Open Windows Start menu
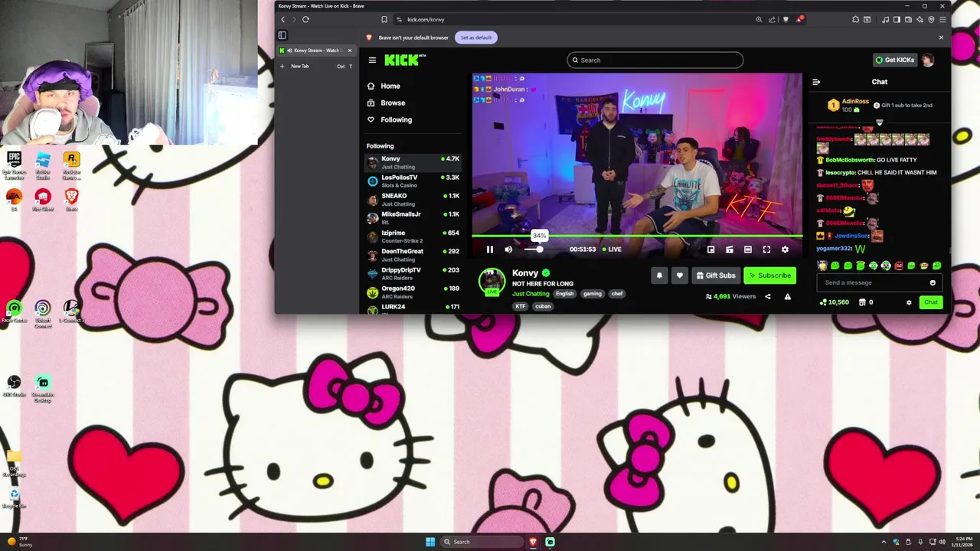 tap(430, 542)
